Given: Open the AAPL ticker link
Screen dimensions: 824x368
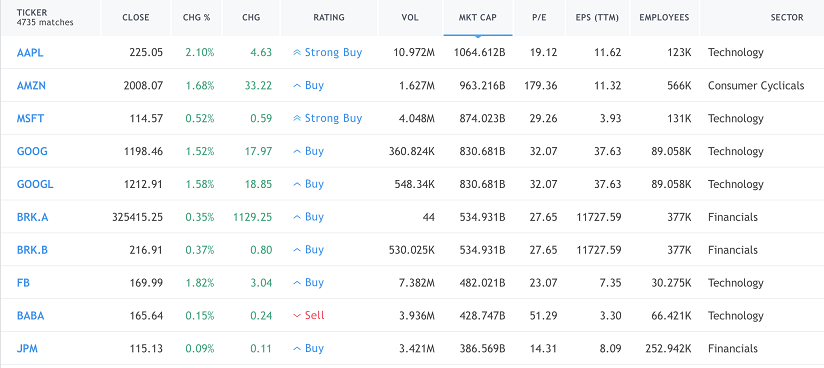Looking at the screenshot, I should pyautogui.click(x=30, y=53).
